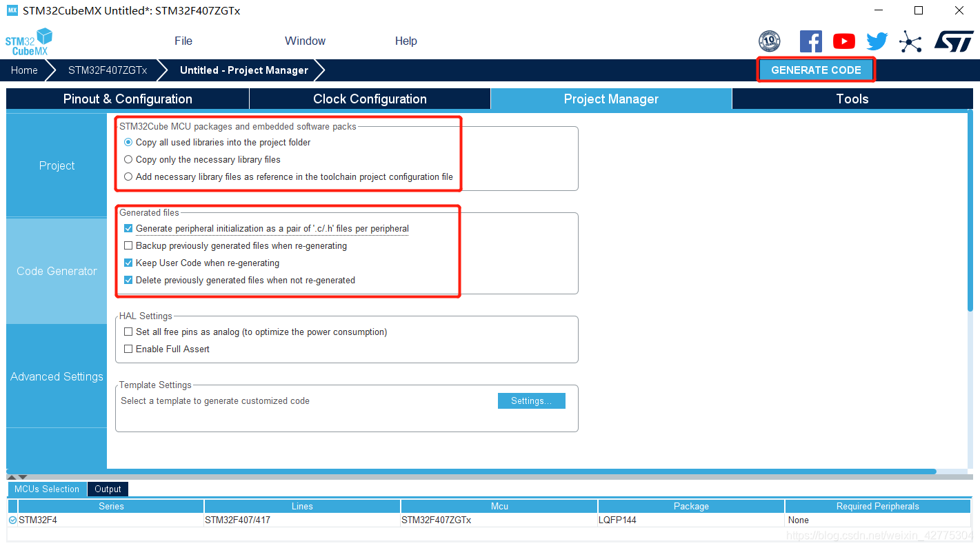Select the STM32F407/417 lines cell
980x548 pixels.
click(x=302, y=520)
